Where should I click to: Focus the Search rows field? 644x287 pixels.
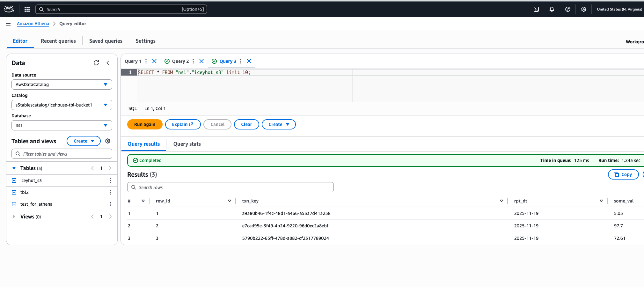pyautogui.click(x=231, y=187)
